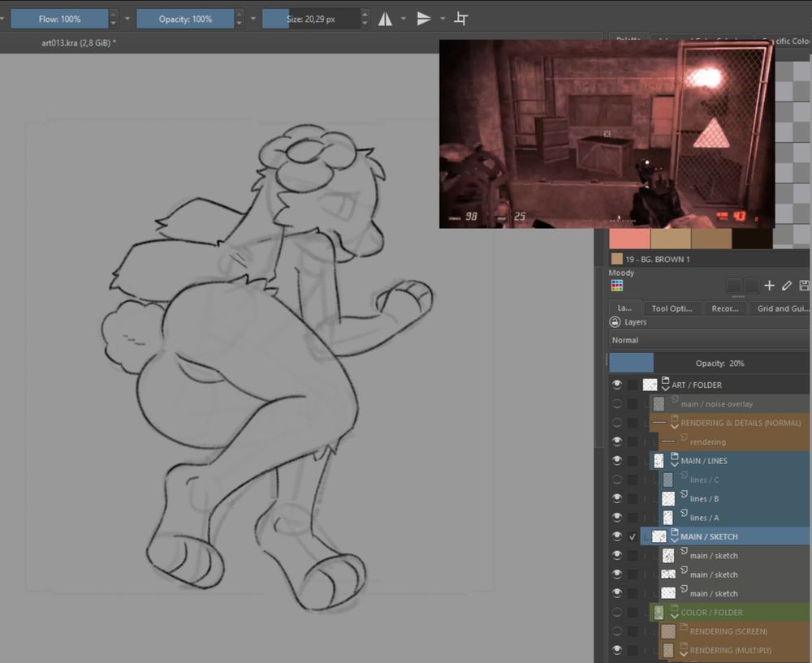The width and height of the screenshot is (812, 663).
Task: Show the COLOR / FOLDER group
Action: point(617,612)
